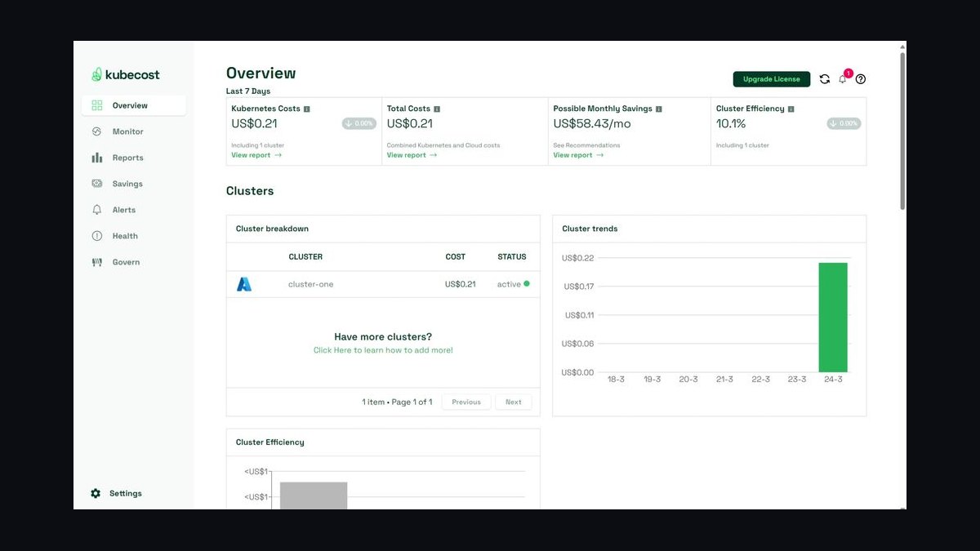Click the gray bar in Cluster Efficiency chart
Viewport: 980px width, 551px height.
click(314, 495)
